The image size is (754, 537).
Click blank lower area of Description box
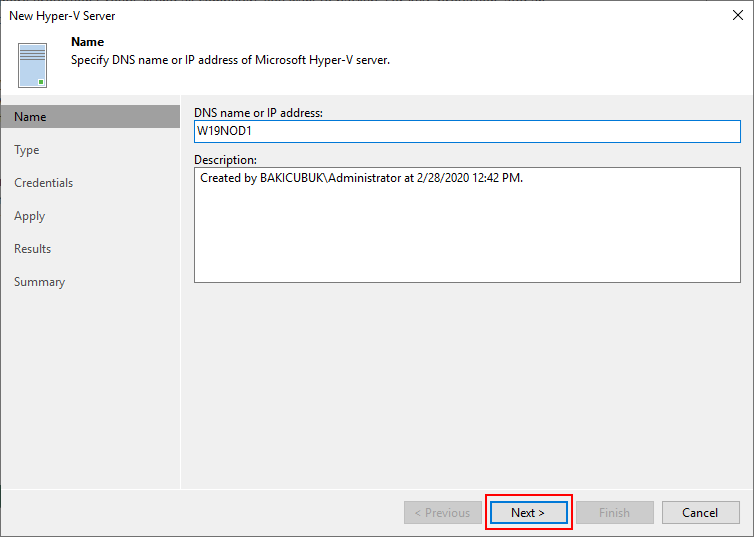tap(467, 240)
